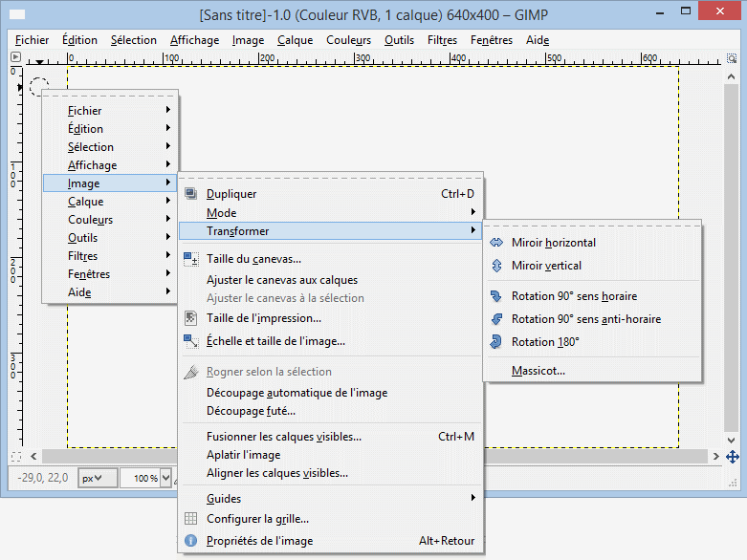The height and width of the screenshot is (560, 747).
Task: Click the Rotation 90° sens anti-horaire icon
Action: point(496,319)
